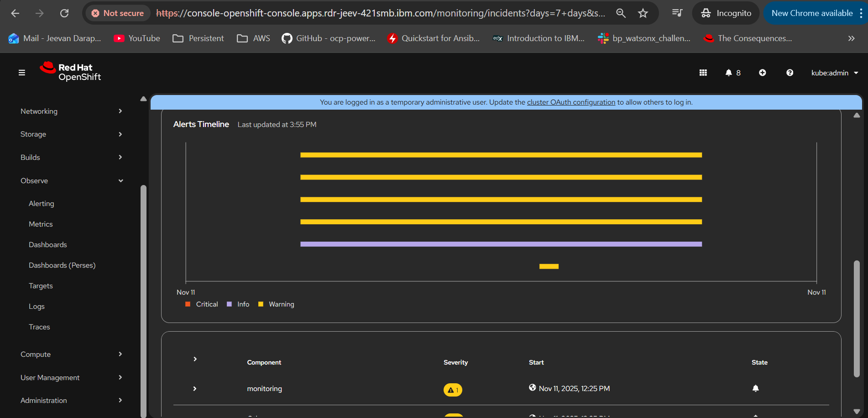Viewport: 868px width, 418px height.
Task: Expand the monitoring component row
Action: coord(195,389)
